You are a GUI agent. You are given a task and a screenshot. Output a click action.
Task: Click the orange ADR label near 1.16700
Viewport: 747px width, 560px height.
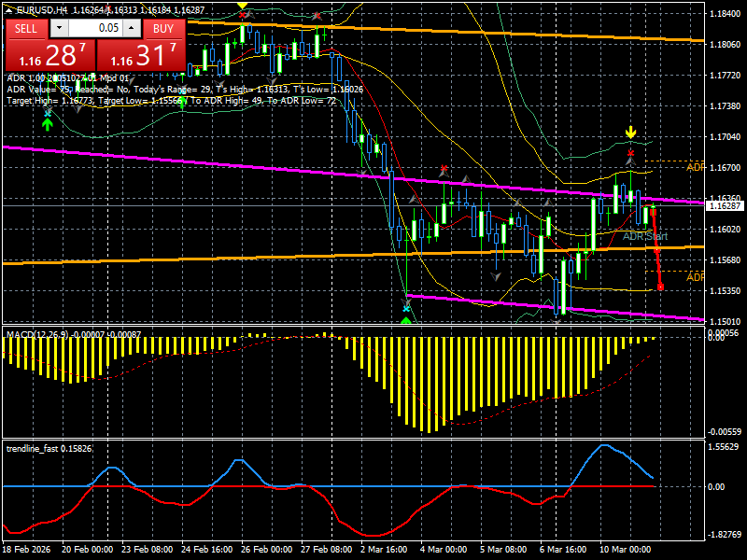(x=696, y=167)
